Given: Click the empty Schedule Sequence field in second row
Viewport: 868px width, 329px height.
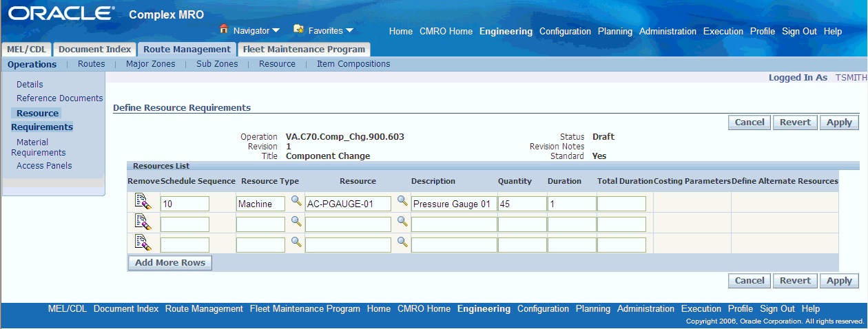Looking at the screenshot, I should pos(185,224).
